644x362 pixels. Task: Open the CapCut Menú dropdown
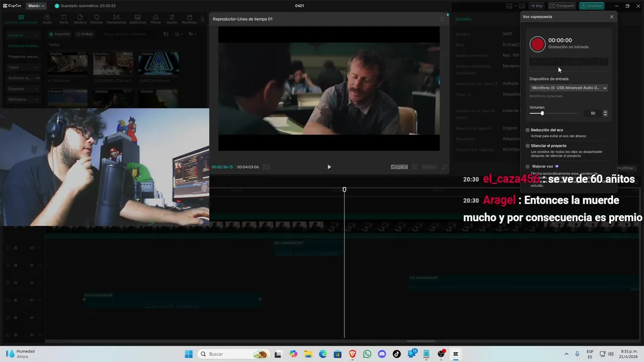pyautogui.click(x=36, y=6)
